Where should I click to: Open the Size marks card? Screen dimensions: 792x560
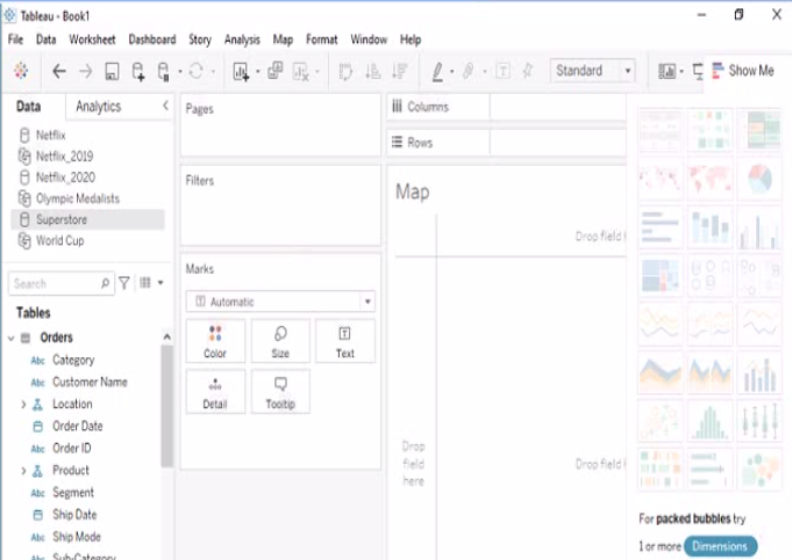pyautogui.click(x=280, y=341)
